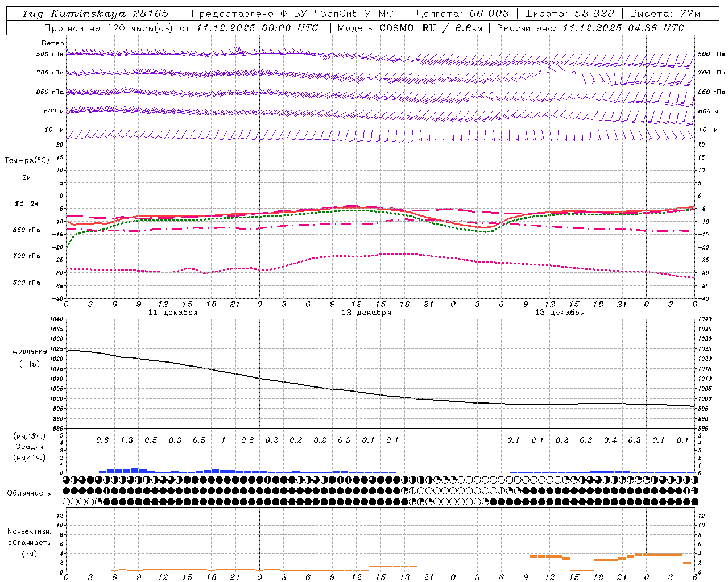Click the Ветер panel label

click(53, 43)
